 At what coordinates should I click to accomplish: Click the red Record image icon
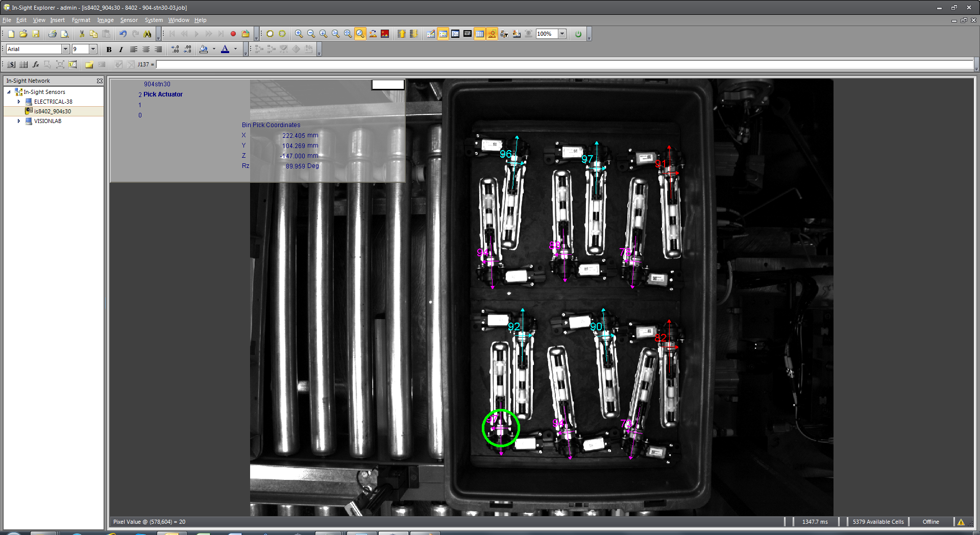[x=233, y=34]
